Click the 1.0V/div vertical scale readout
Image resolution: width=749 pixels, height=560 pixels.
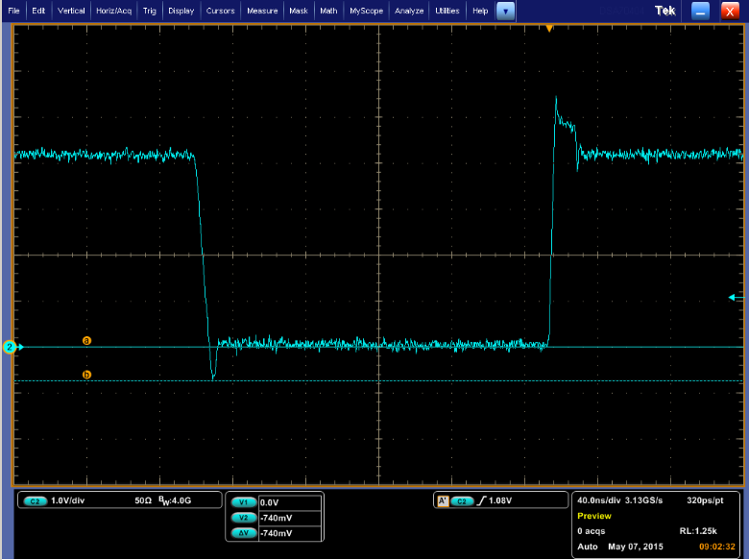[67, 500]
